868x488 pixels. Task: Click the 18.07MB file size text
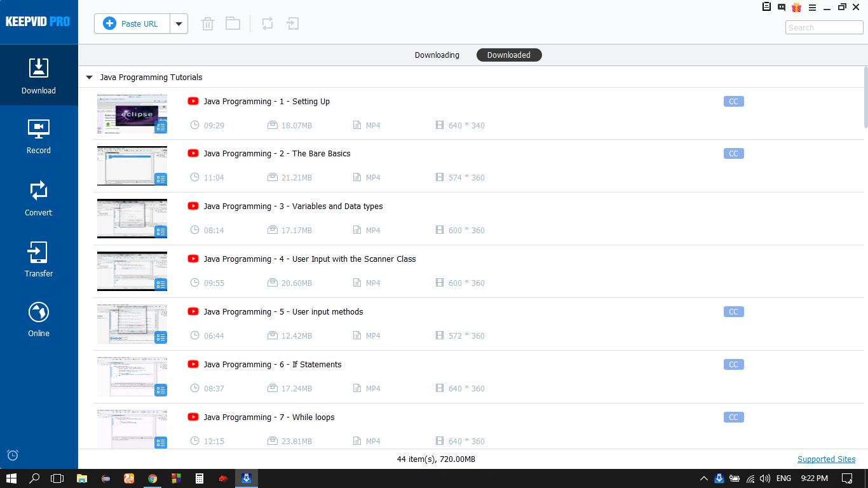pos(297,126)
